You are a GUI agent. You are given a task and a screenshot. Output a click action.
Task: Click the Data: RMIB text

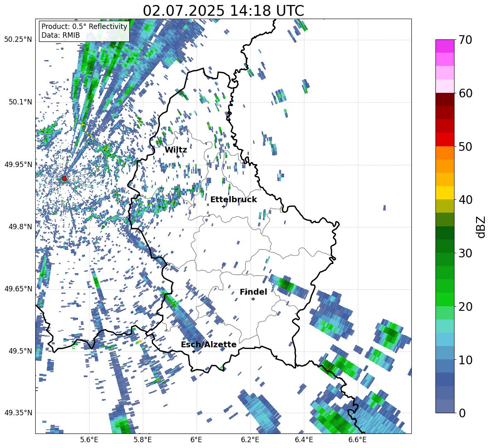[x=61, y=35]
